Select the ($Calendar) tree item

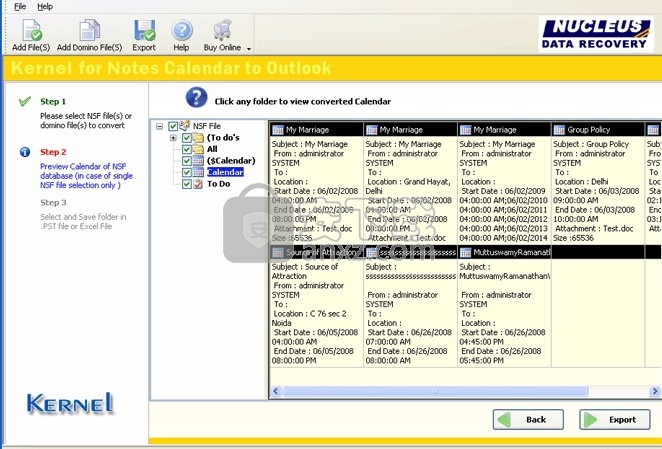tap(231, 161)
